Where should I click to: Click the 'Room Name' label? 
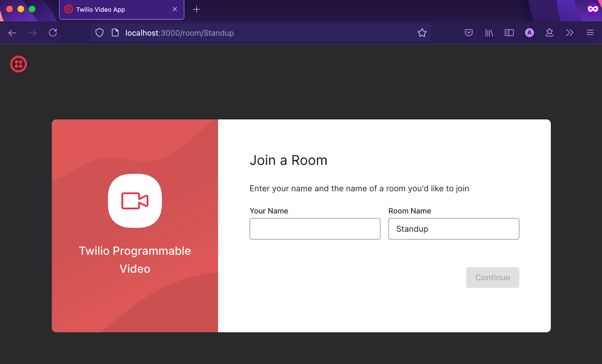410,211
